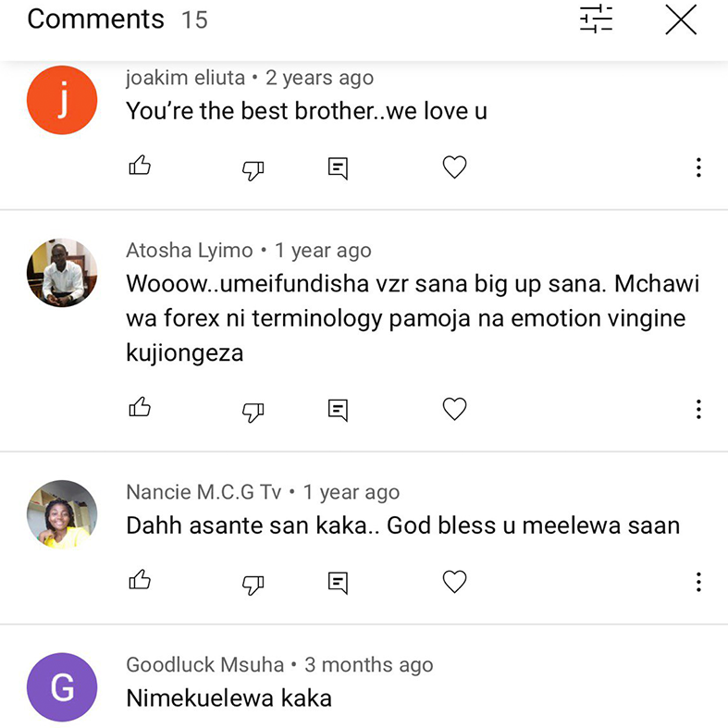Open the comment sort options icon
This screenshot has height=728, width=728.
pyautogui.click(x=597, y=19)
